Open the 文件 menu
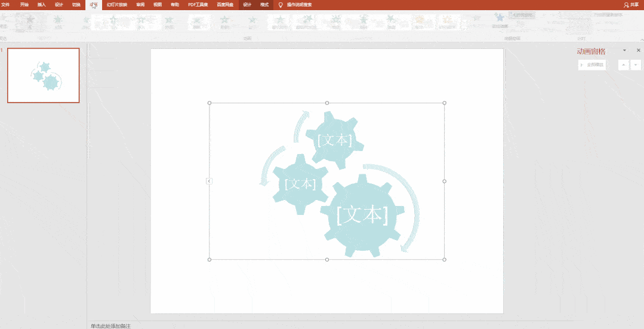The image size is (644, 329). pos(5,5)
